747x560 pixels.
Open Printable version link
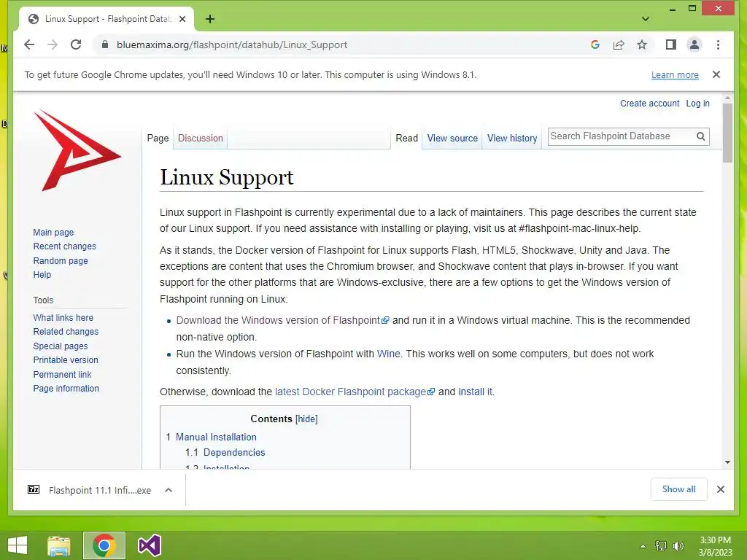(x=65, y=360)
